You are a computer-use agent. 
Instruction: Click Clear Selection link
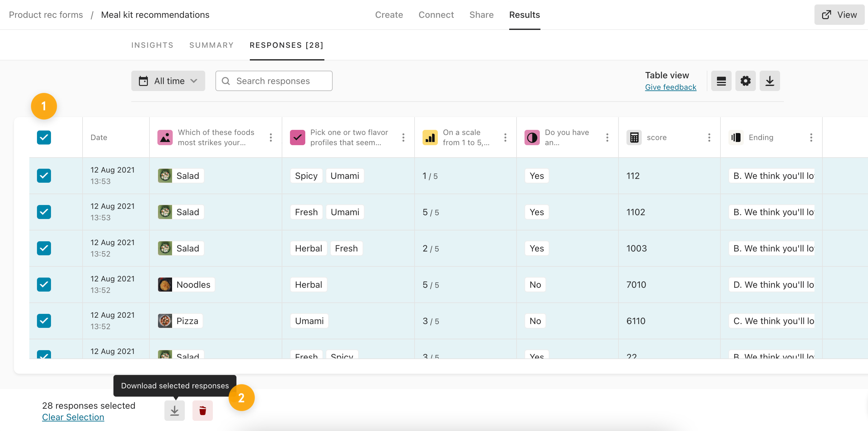73,417
